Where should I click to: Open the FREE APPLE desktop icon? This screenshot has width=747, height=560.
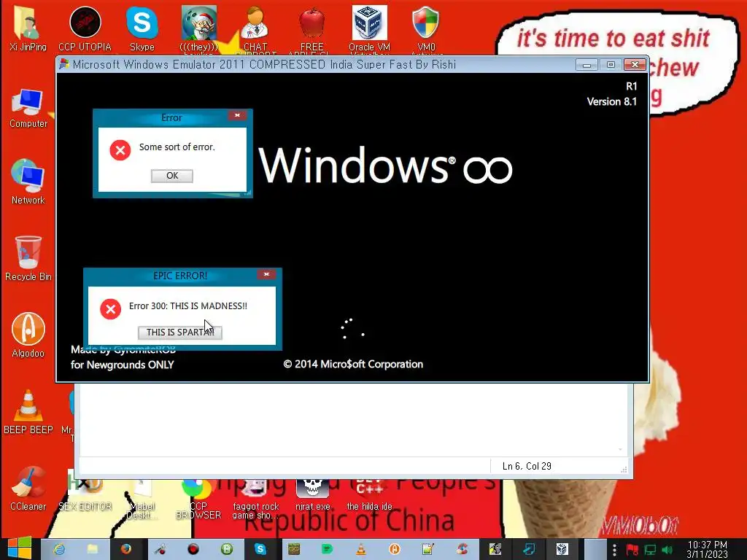click(x=312, y=28)
